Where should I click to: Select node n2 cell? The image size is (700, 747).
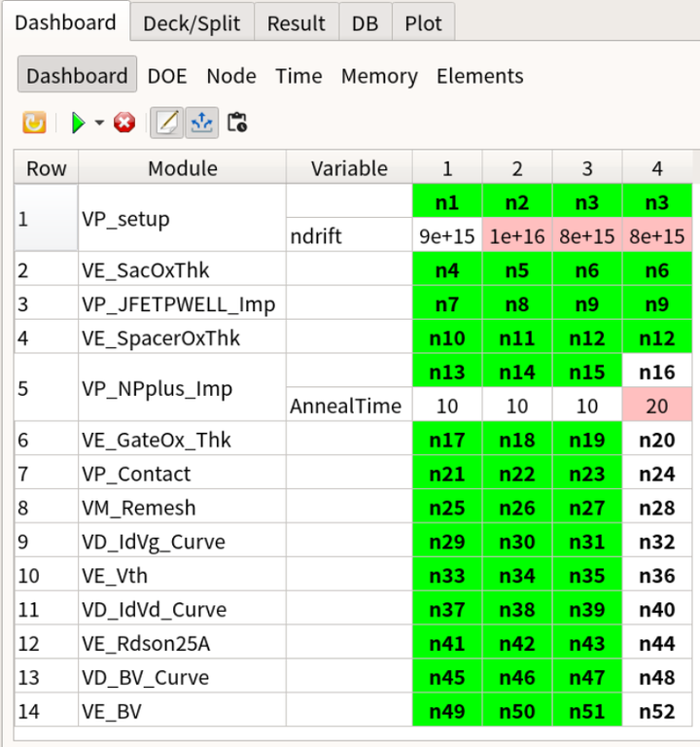point(517,202)
